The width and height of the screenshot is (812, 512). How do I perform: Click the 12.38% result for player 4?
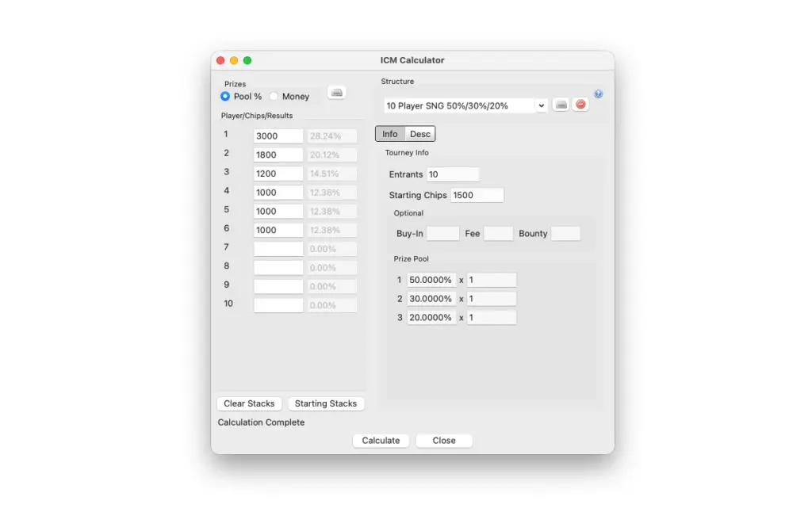point(331,193)
